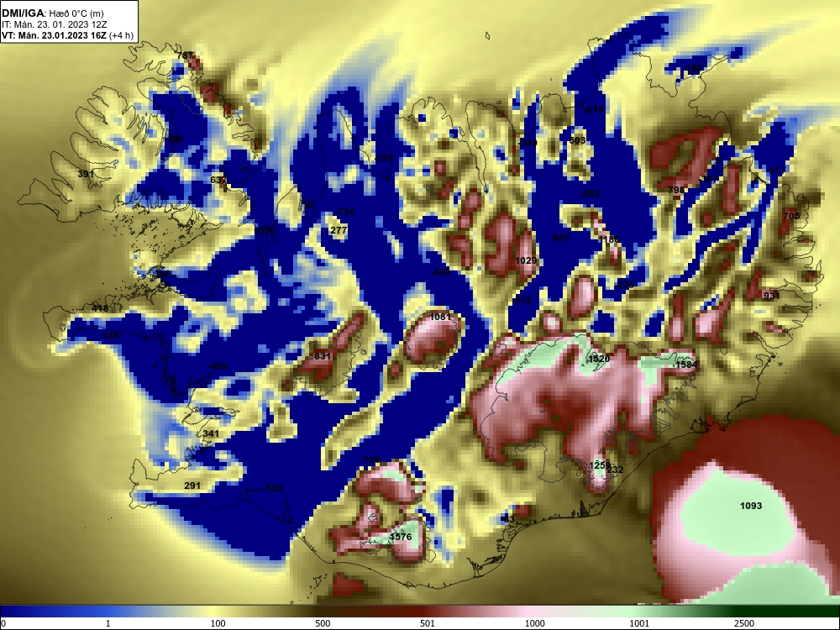Click the 'DMI/IGA: Hæð 0°C (m)' title line

point(53,13)
